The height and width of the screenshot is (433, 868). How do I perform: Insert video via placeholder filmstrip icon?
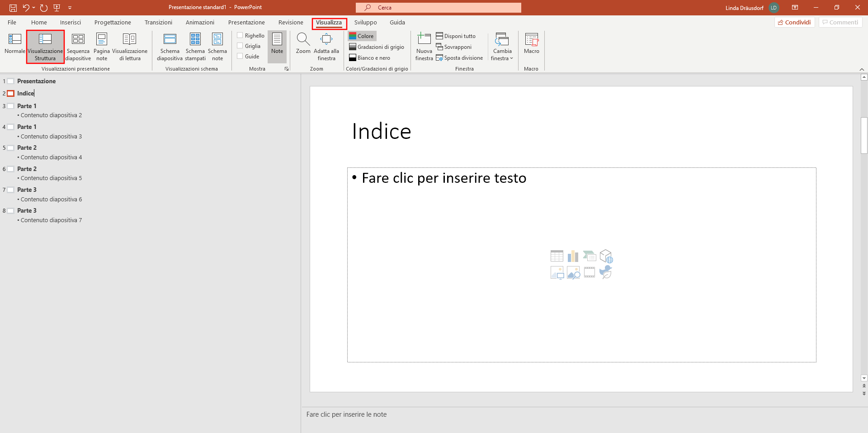point(590,272)
